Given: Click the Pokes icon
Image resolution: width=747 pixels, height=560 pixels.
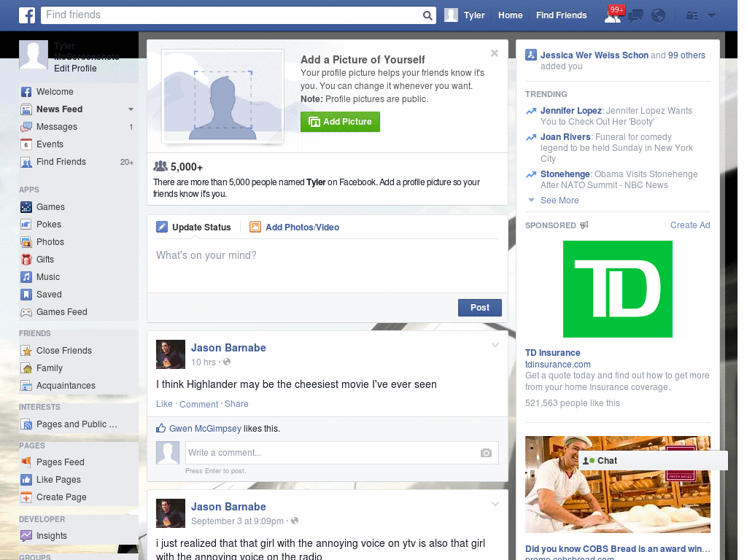Looking at the screenshot, I should [x=26, y=225].
